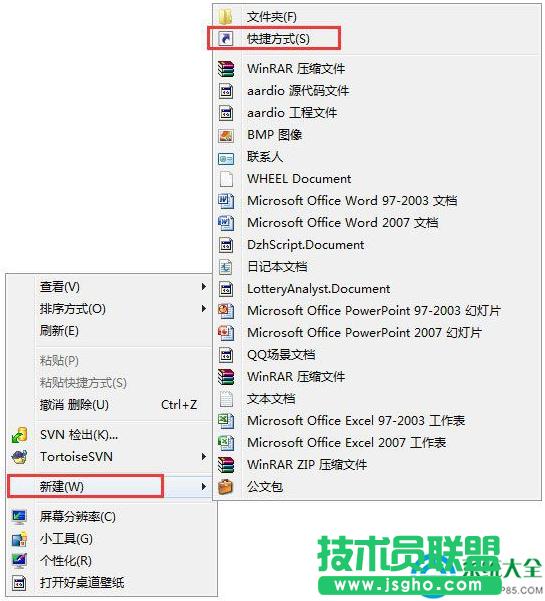Image resolution: width=545 pixels, height=601 pixels.
Task: Click the LotteryAnalyst.Document icon
Action: coord(226,289)
